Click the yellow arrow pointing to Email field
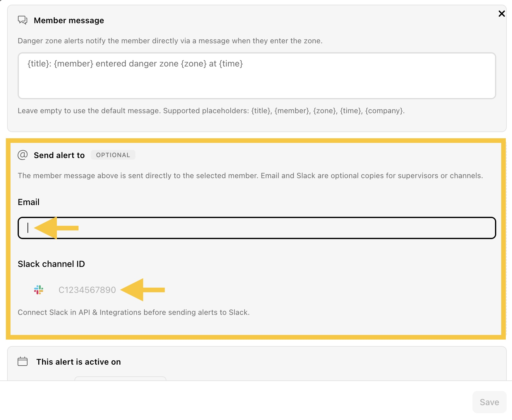This screenshot has height=420, width=512. coord(56,228)
